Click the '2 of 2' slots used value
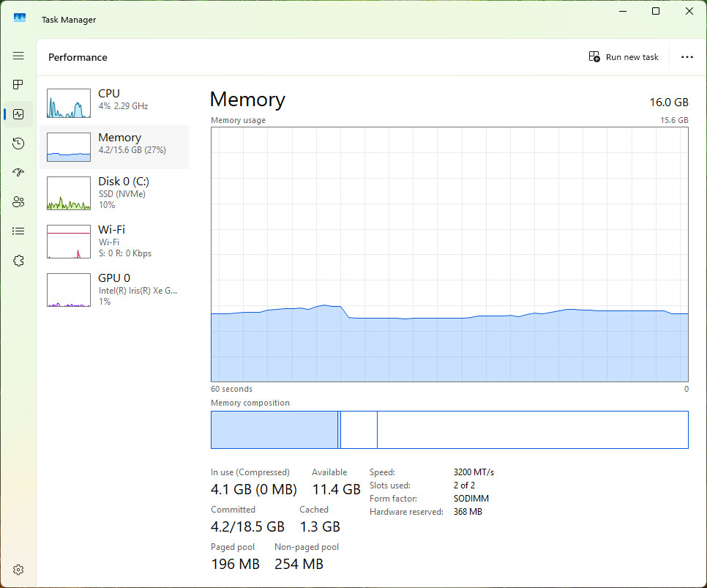The image size is (707, 588). (x=464, y=485)
